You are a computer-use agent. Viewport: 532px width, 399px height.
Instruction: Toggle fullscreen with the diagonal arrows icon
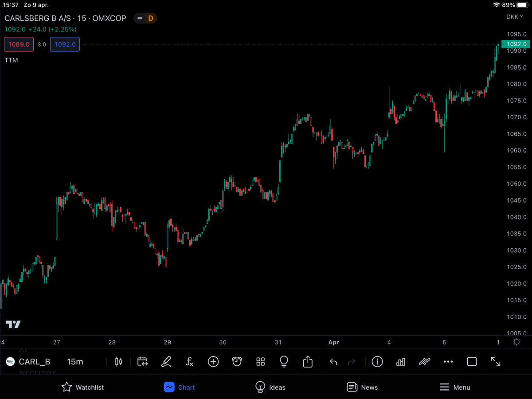tap(495, 362)
